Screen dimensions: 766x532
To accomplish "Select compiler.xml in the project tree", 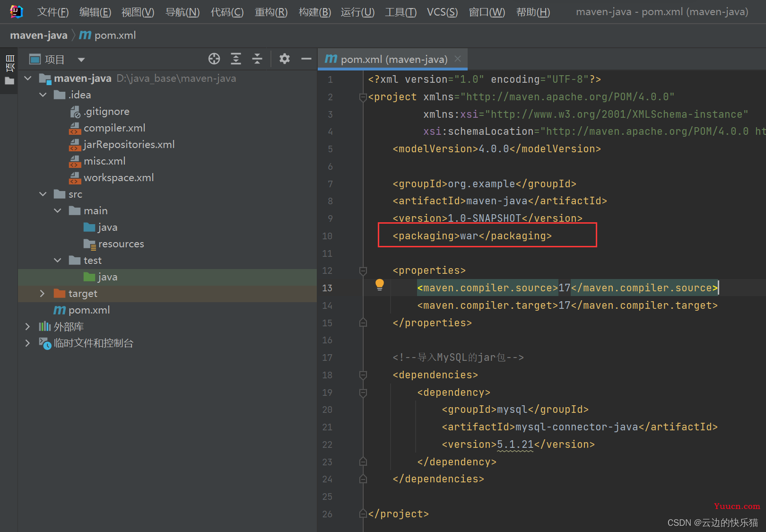I will tap(114, 128).
